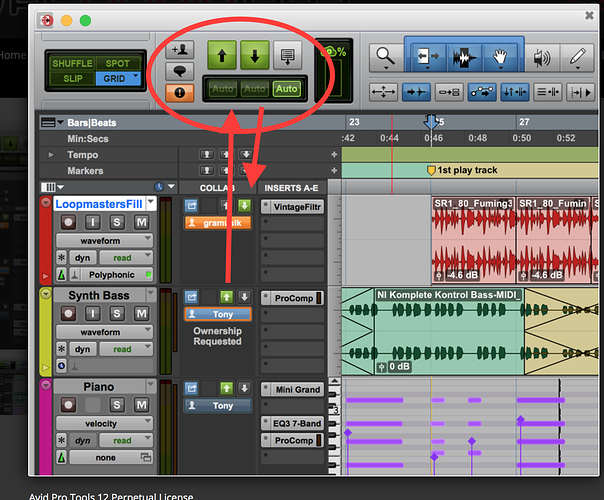Open LoopmastersFill track name dropdown arrow

[x=151, y=202]
